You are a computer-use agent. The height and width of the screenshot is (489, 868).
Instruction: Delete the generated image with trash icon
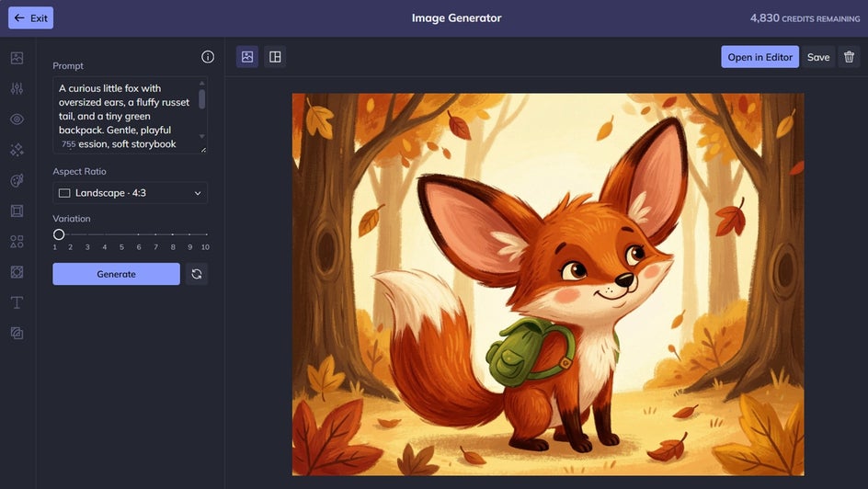(850, 57)
